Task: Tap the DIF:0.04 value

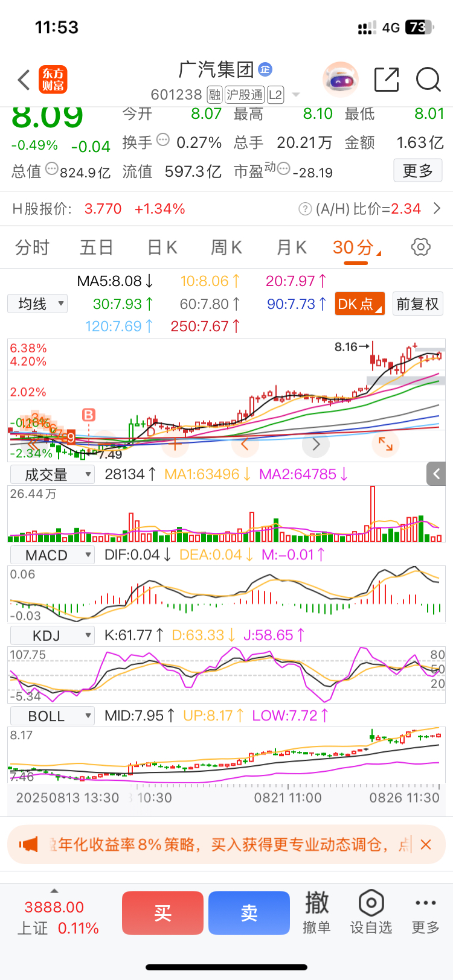Action: coord(138,555)
